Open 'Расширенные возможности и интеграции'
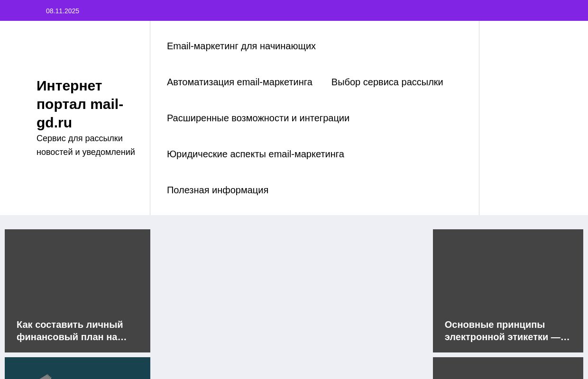 pos(258,118)
